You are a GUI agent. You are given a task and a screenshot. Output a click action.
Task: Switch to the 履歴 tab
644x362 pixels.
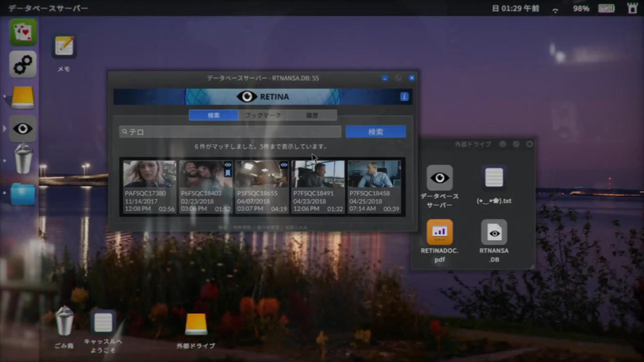pyautogui.click(x=312, y=115)
